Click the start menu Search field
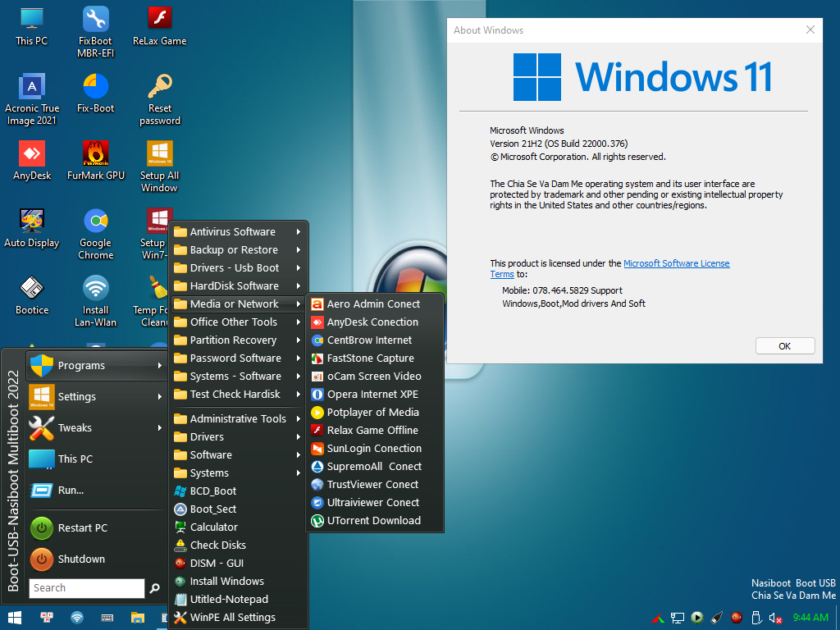Screen dimensions: 840x630 (x=87, y=588)
